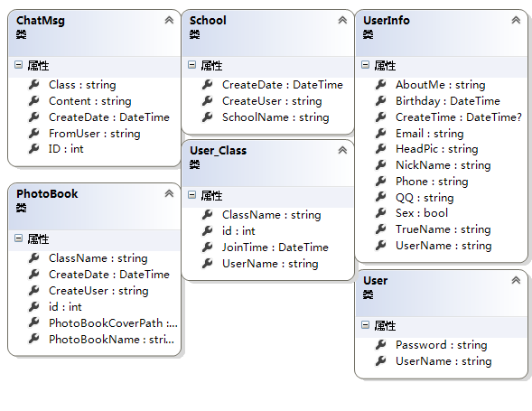Click wrench icon beside JoinTime property
Image resolution: width=532 pixels, height=411 pixels.
208,247
